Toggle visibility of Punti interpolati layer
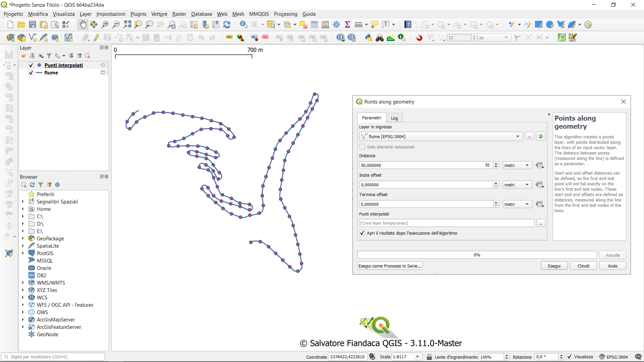644x362 pixels. pos(31,65)
